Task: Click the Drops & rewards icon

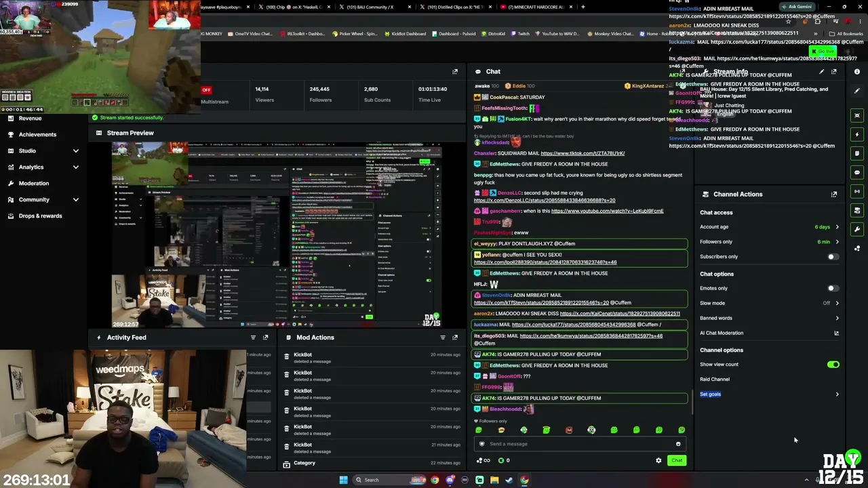Action: 10,216
